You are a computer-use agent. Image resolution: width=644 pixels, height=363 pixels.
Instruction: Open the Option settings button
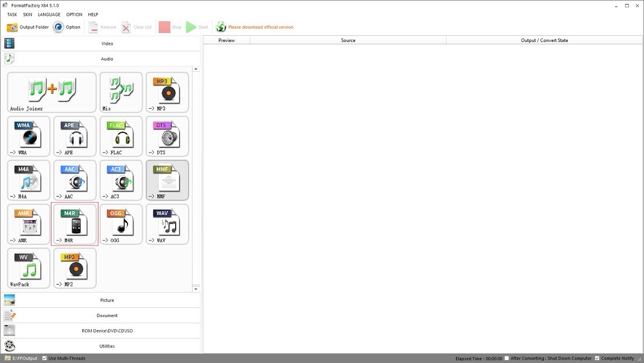click(x=67, y=27)
